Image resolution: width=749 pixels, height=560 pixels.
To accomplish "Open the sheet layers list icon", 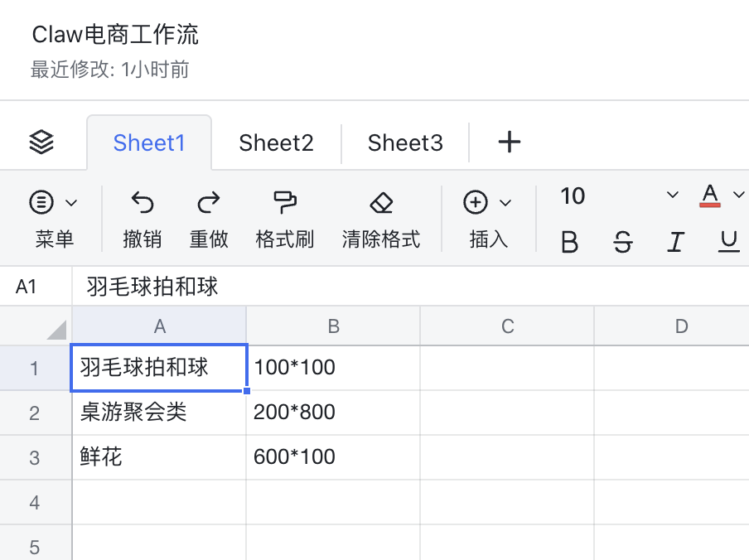I will pyautogui.click(x=41, y=142).
